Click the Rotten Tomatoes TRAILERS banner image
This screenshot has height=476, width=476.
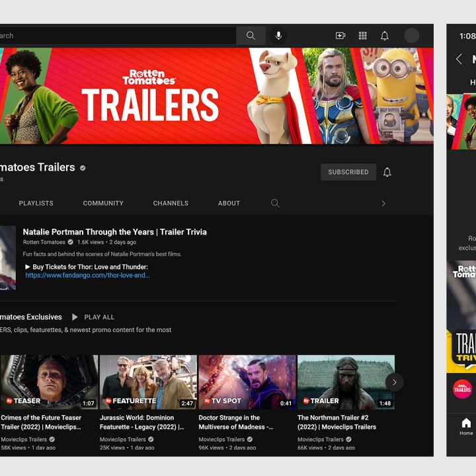(x=217, y=96)
